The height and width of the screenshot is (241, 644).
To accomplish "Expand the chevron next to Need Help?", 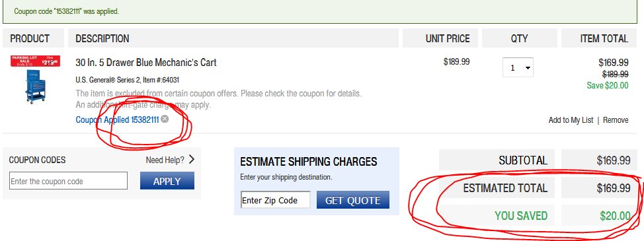I will click(191, 159).
